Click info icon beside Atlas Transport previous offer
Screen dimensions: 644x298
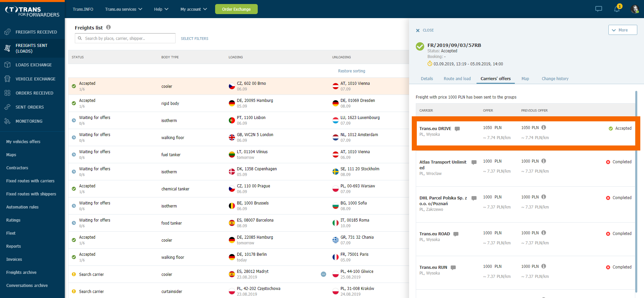(544, 161)
